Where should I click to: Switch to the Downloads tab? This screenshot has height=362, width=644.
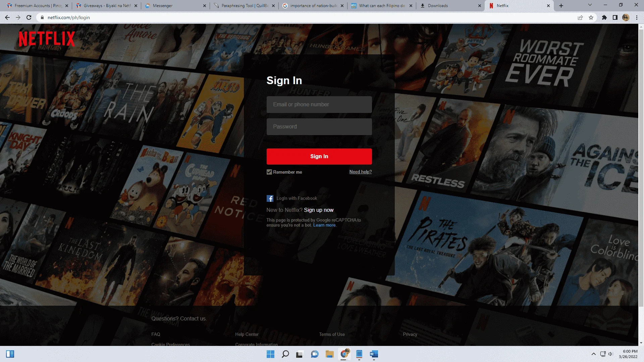(450, 6)
